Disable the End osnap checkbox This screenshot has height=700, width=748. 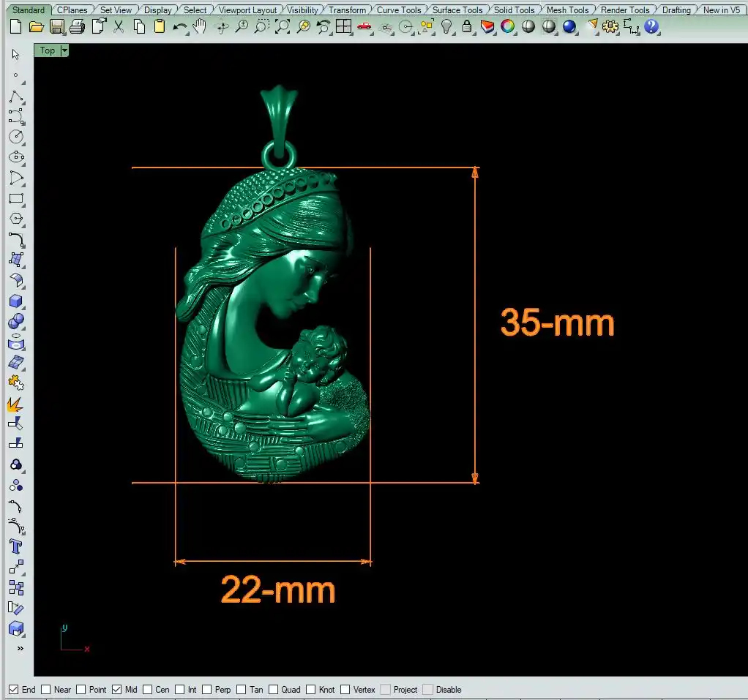(x=13, y=689)
